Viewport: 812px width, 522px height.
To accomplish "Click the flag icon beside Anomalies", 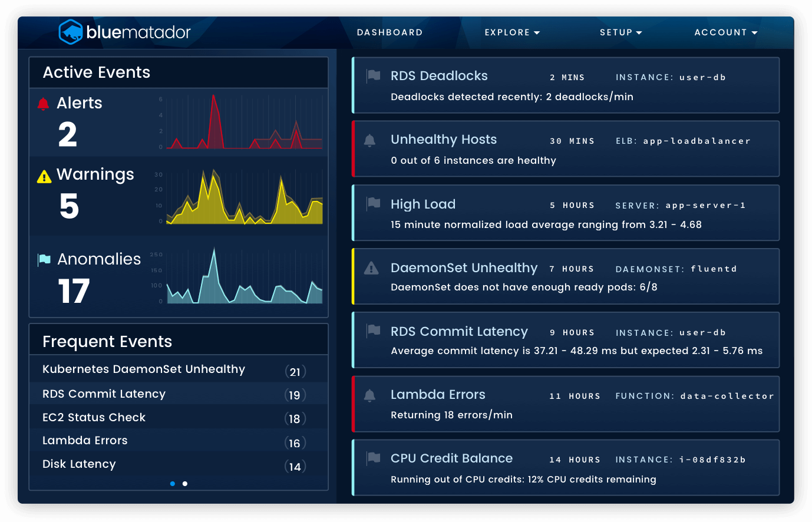I will point(44,259).
